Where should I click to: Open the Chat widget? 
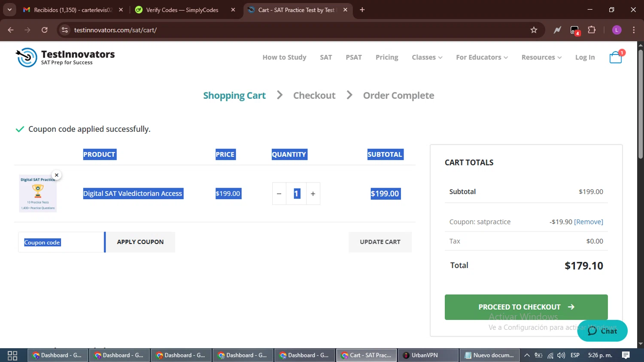click(602, 331)
